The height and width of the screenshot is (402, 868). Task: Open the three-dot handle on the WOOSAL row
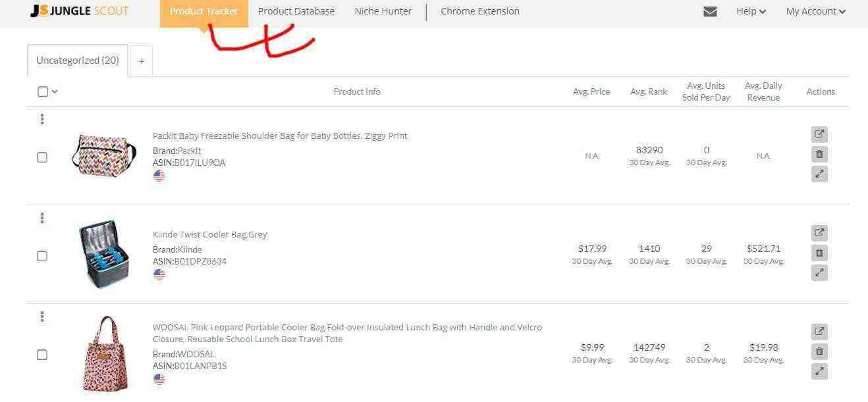42,316
